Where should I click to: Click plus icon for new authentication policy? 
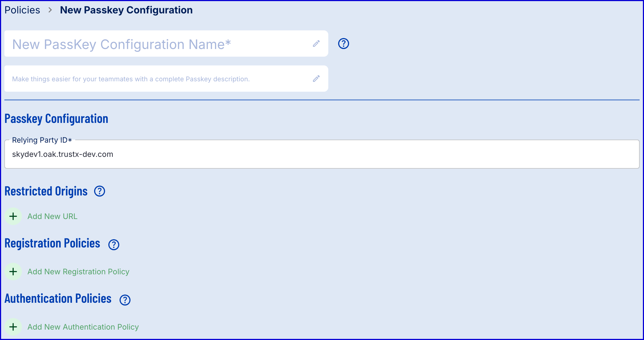(13, 327)
